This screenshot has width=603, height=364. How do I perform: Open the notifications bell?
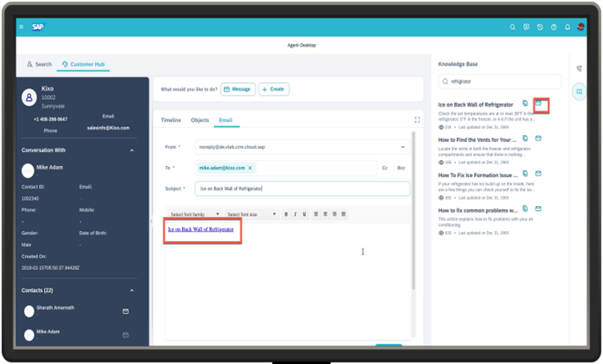(567, 27)
